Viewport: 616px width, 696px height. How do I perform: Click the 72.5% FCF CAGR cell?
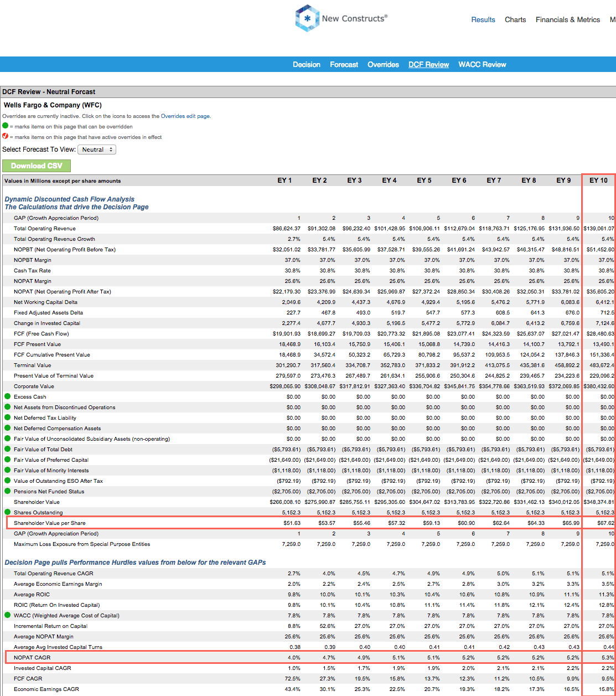pos(293,678)
